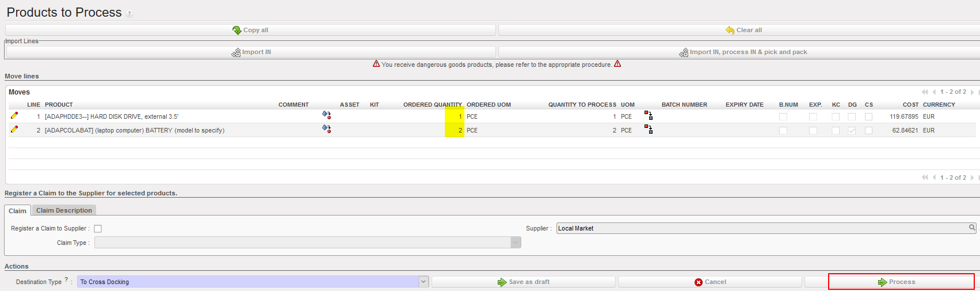Viewport: 980px width, 291px height.
Task: Edit the HARD DISK DRIVE line with pencil
Action: point(14,116)
